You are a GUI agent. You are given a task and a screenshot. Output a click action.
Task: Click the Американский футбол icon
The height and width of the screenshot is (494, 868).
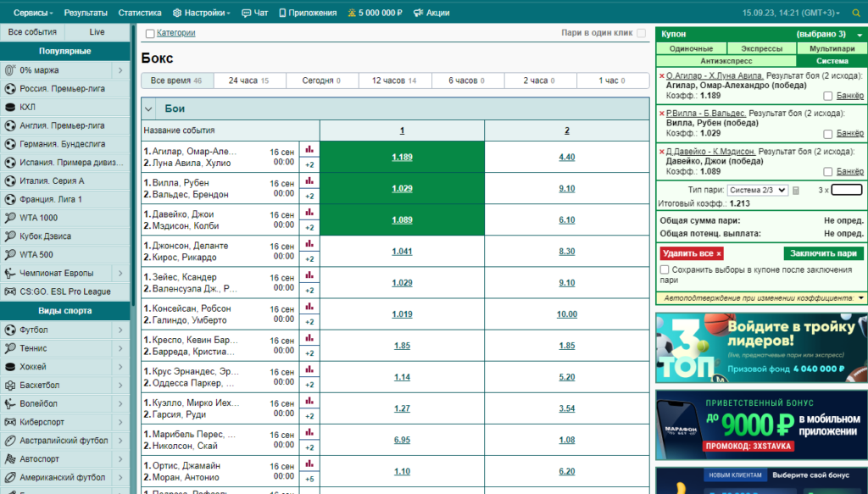[10, 477]
